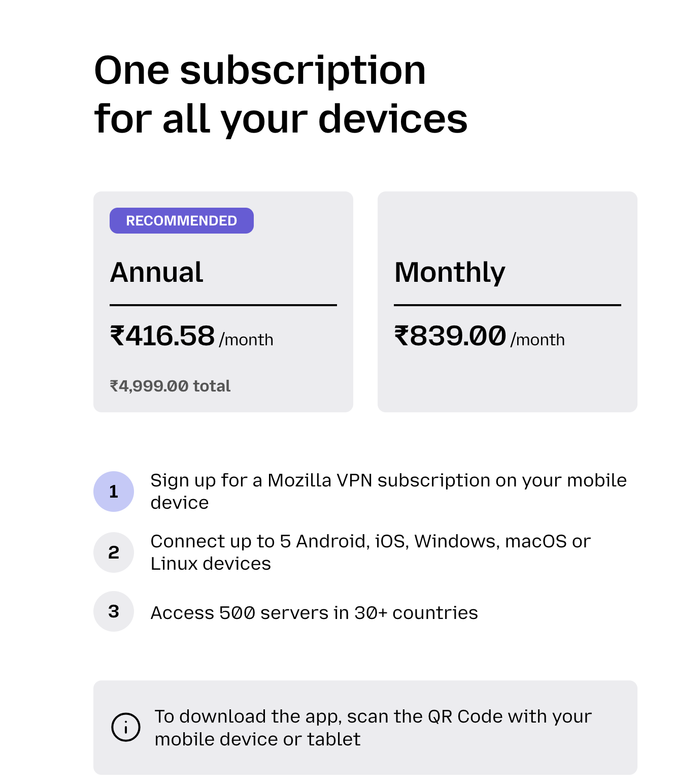Click the divider line under Monthly
This screenshot has height=784, width=673.
coord(508,305)
